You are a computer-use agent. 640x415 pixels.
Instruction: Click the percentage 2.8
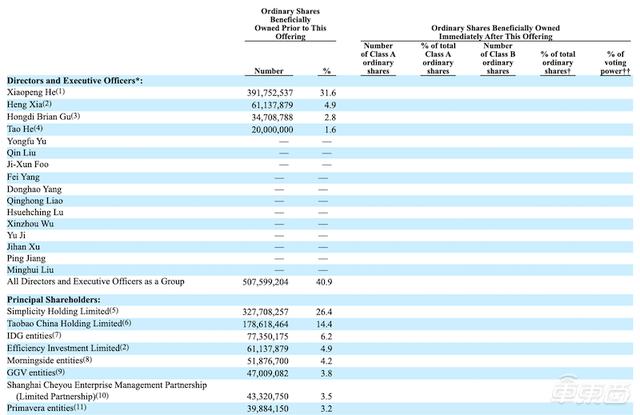[x=330, y=118]
